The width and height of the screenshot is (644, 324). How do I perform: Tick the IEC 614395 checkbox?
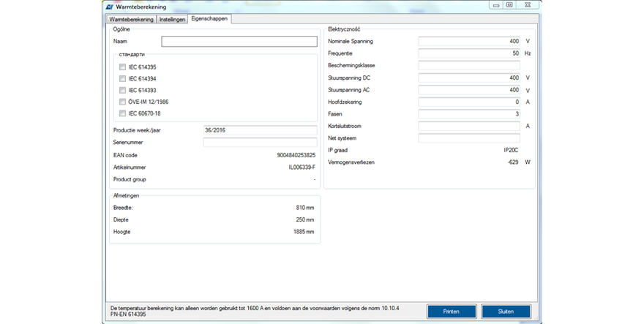(122, 67)
